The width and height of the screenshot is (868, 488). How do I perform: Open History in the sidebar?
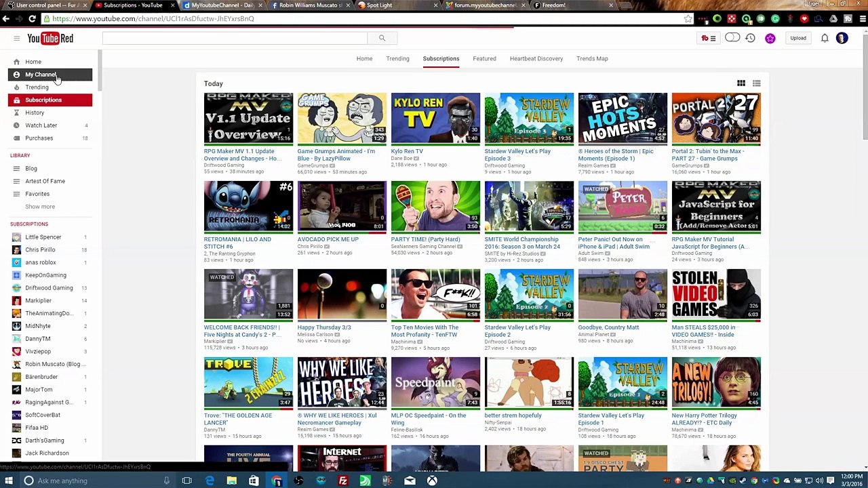(x=50, y=113)
